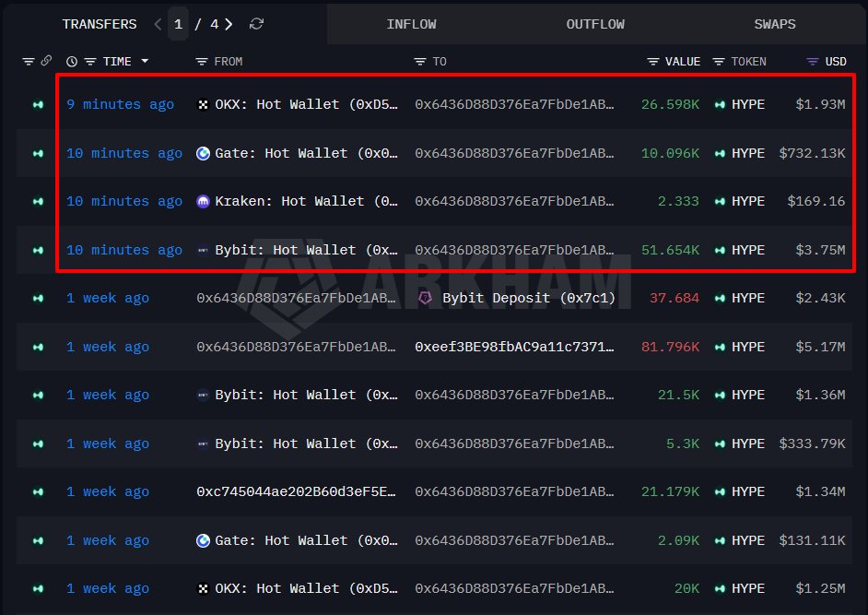Image resolution: width=868 pixels, height=615 pixels.
Task: Click value 21.179K
Action: click(670, 492)
